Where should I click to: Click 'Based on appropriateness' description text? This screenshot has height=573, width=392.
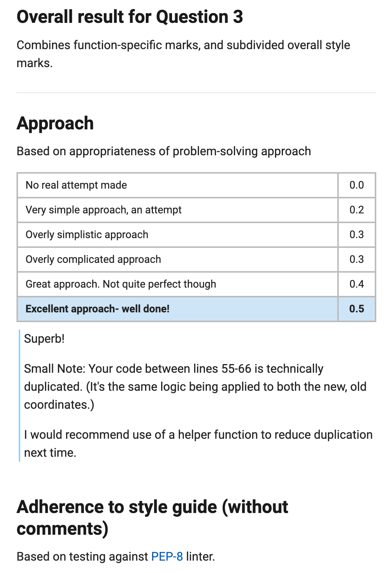[164, 151]
